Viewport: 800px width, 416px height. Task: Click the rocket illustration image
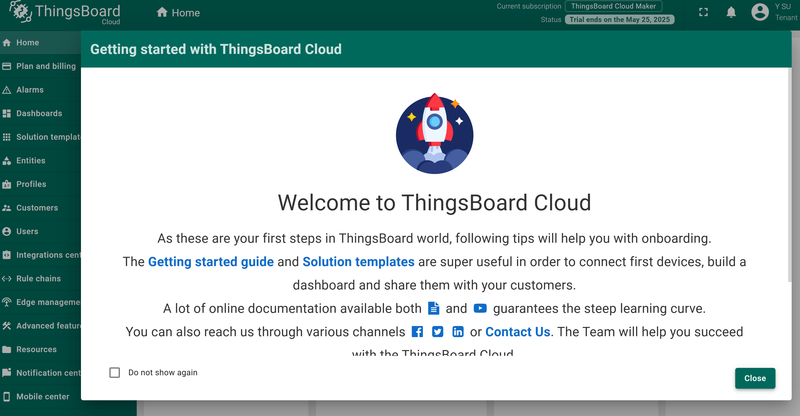(434, 134)
